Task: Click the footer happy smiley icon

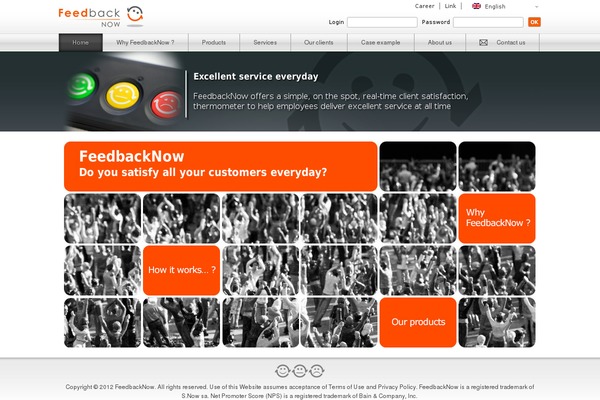Action: (x=282, y=371)
